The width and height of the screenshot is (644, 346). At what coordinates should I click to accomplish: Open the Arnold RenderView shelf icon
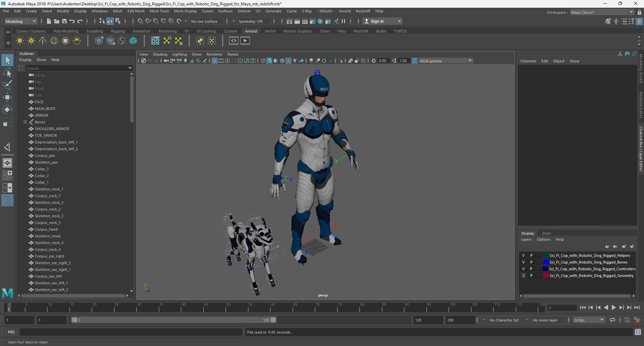coord(234,41)
